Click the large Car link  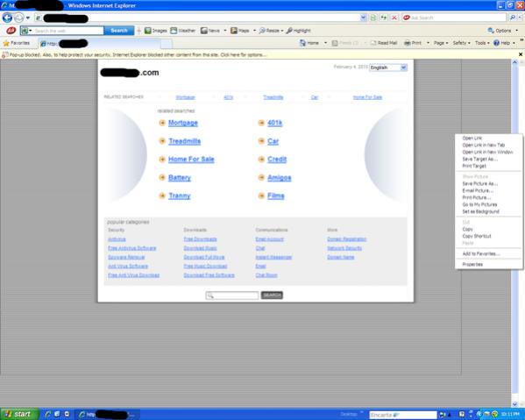(273, 141)
